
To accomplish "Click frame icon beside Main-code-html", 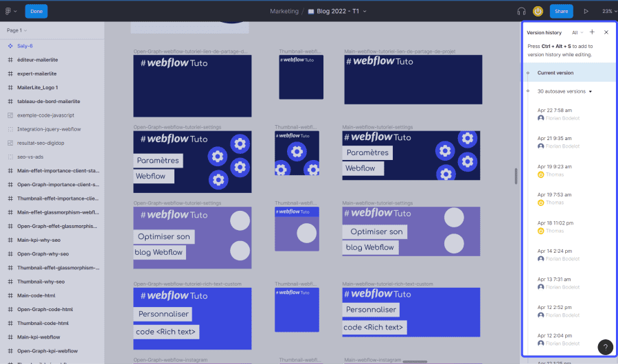I will coord(10,295).
